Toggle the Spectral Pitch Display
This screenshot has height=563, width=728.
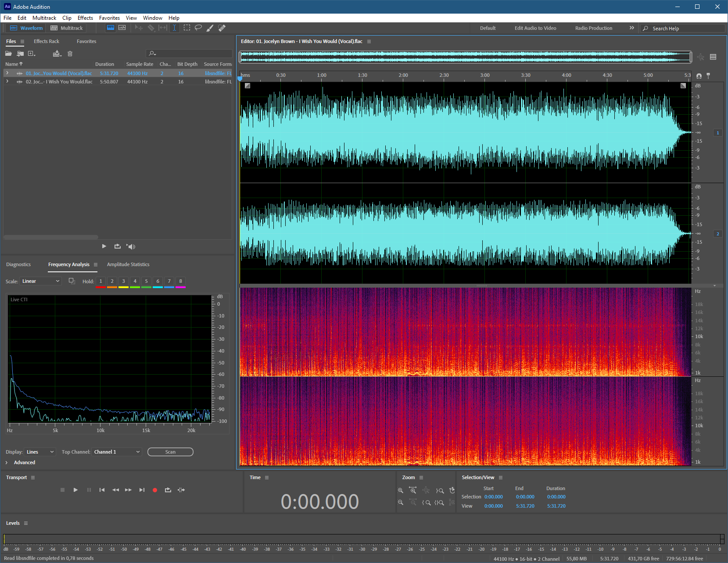click(x=122, y=28)
